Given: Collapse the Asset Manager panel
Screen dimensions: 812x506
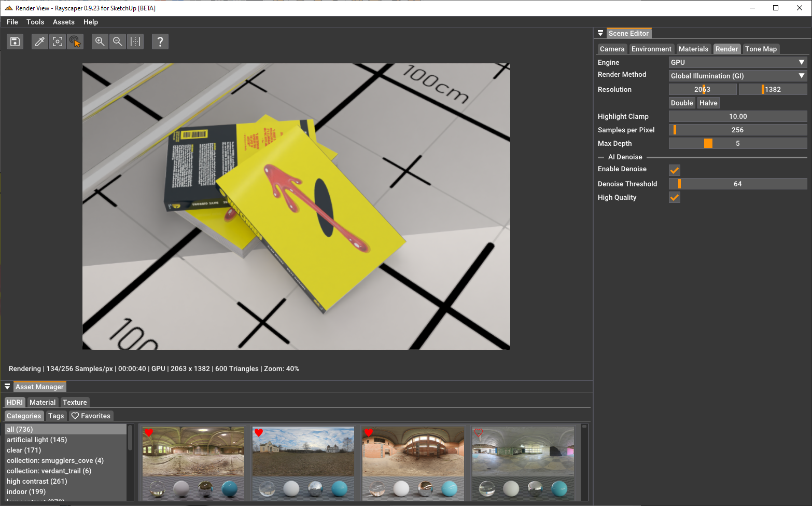Looking at the screenshot, I should [7, 387].
